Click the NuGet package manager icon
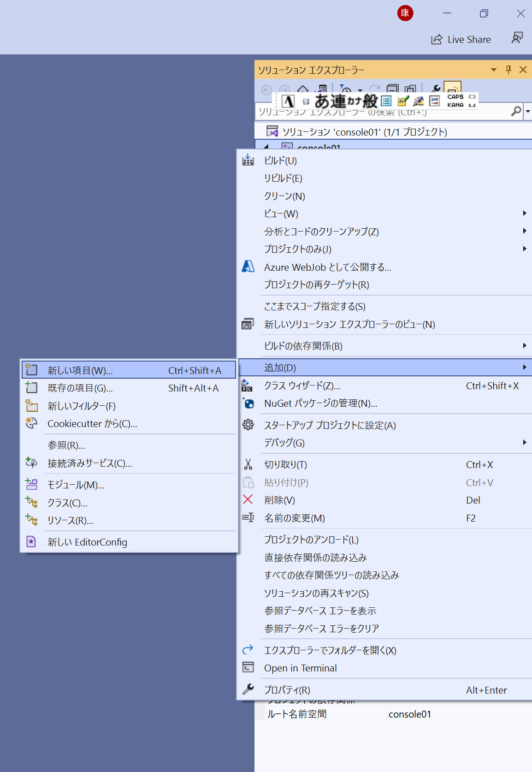The height and width of the screenshot is (772, 532). pos(248,404)
